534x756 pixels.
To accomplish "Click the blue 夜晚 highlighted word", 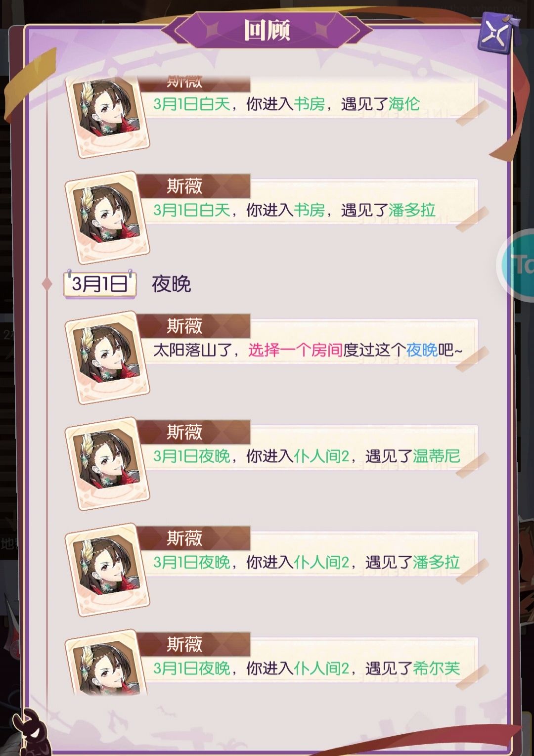I will (x=422, y=350).
